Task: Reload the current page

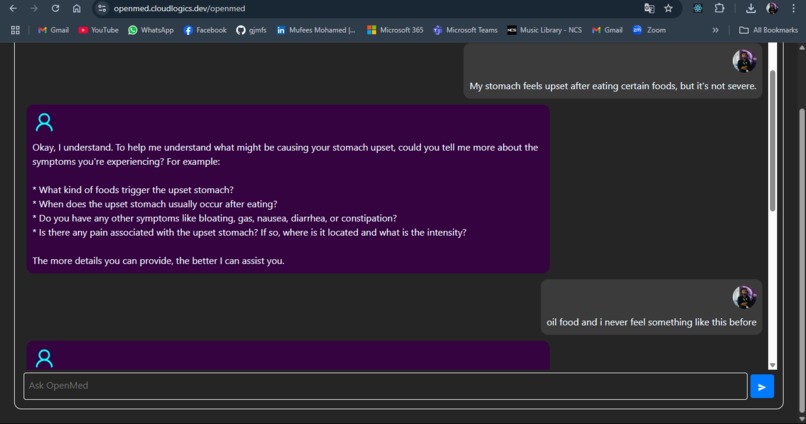Action: point(55,8)
